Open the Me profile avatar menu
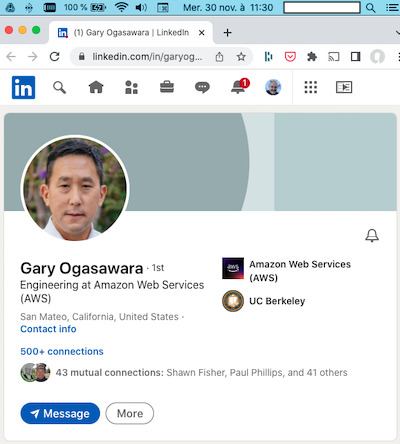This screenshot has width=400, height=444. point(273,87)
